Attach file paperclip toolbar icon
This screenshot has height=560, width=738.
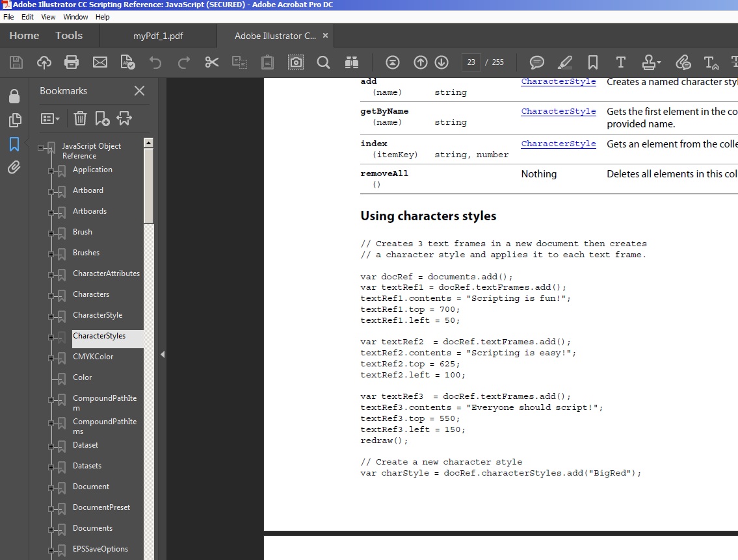click(x=683, y=62)
